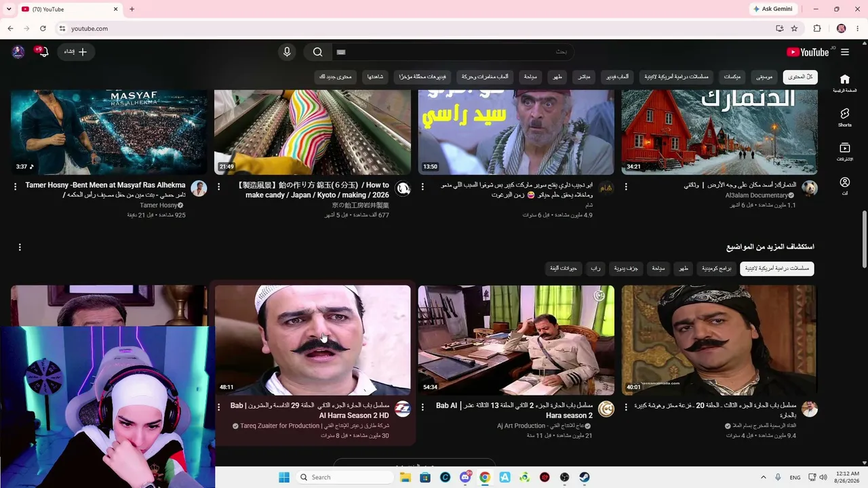Click the page's vertical scrollbar thumb
868x488 pixels.
pyautogui.click(x=864, y=239)
